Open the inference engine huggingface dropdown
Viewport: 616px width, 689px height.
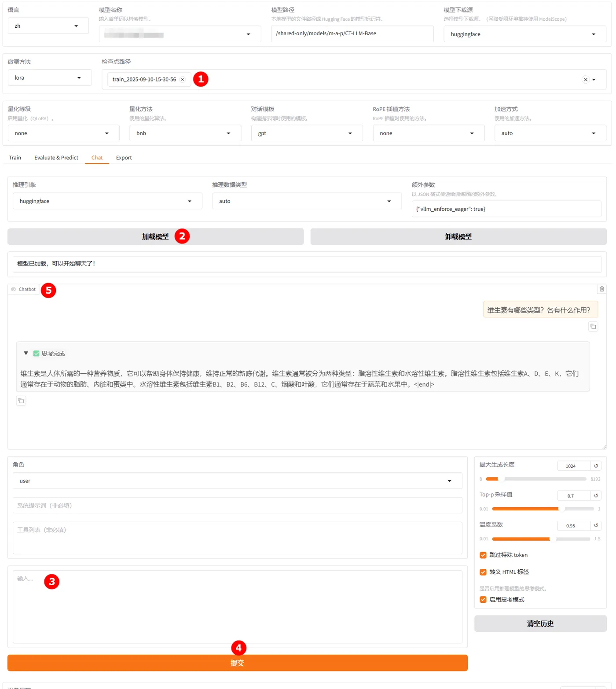coord(107,201)
